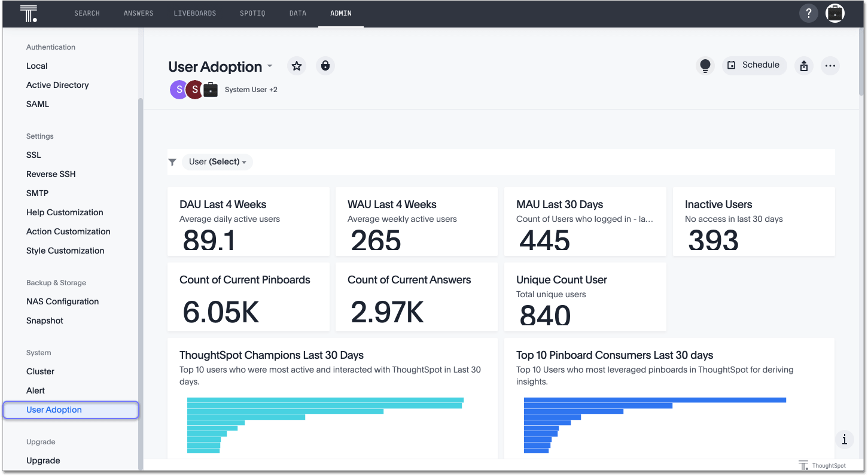
Task: Open the help question mark icon
Action: tap(808, 13)
